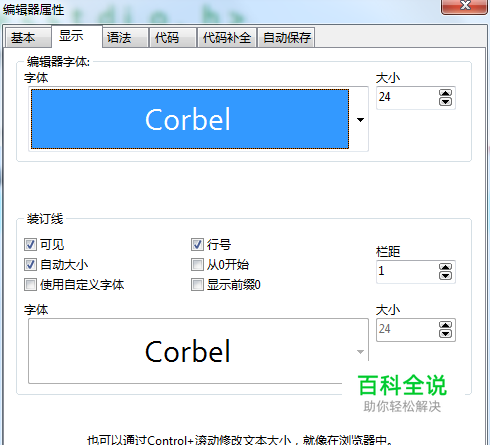Enable the 显示前缀0 checkbox
This screenshot has height=445, width=490.
[x=197, y=285]
